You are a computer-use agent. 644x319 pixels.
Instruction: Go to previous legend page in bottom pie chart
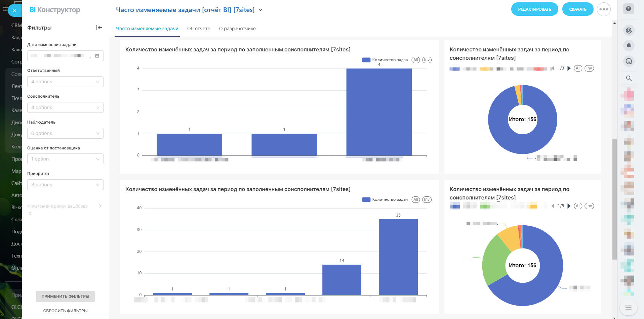[x=553, y=206]
